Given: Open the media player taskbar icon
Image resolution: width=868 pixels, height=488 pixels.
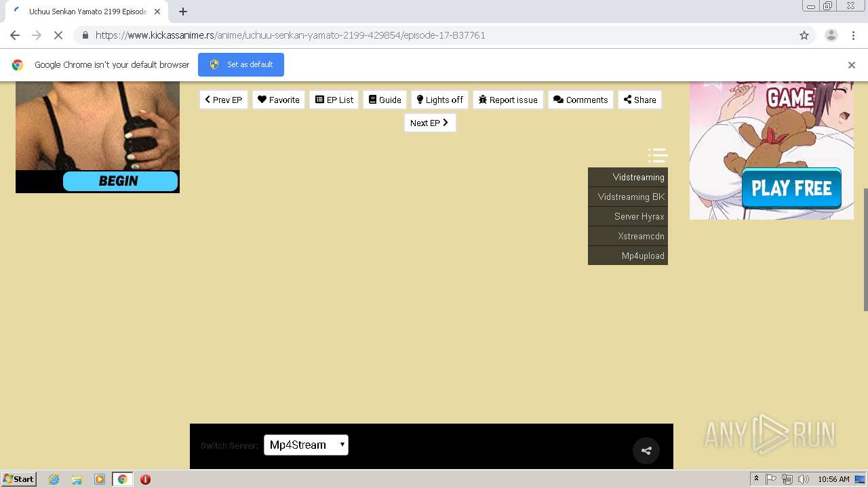Looking at the screenshot, I should [x=100, y=479].
